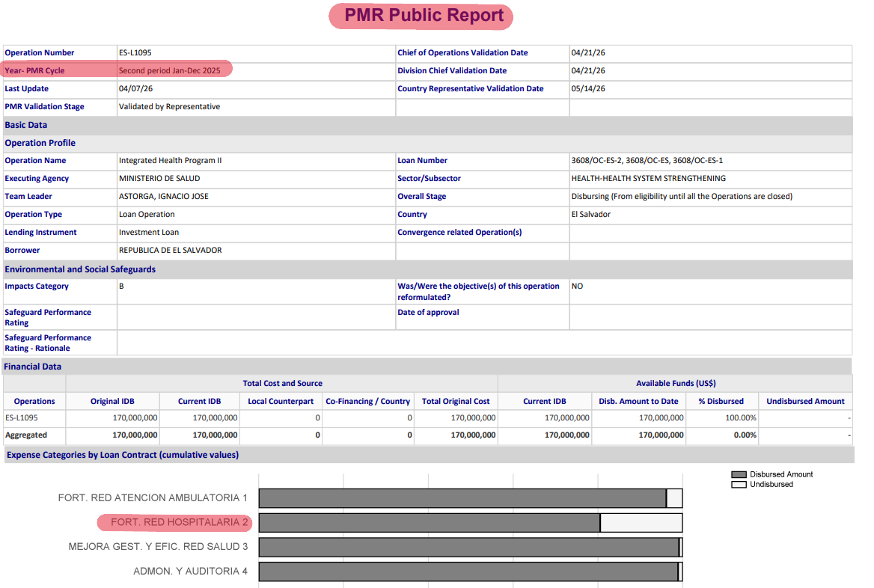Click Chief of Operations Validation Date label
Image resolution: width=874 pixels, height=588 pixels.
tap(462, 52)
